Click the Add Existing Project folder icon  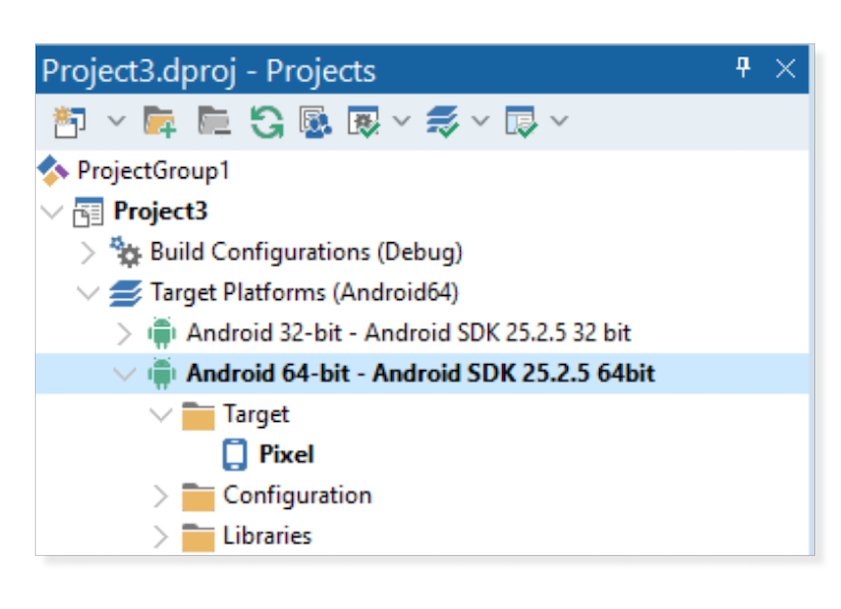[160, 122]
